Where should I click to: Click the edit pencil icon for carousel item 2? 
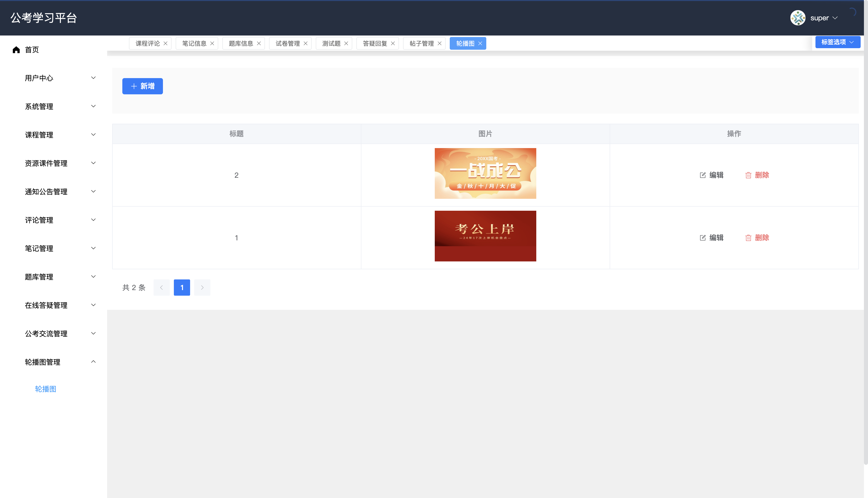coord(703,175)
